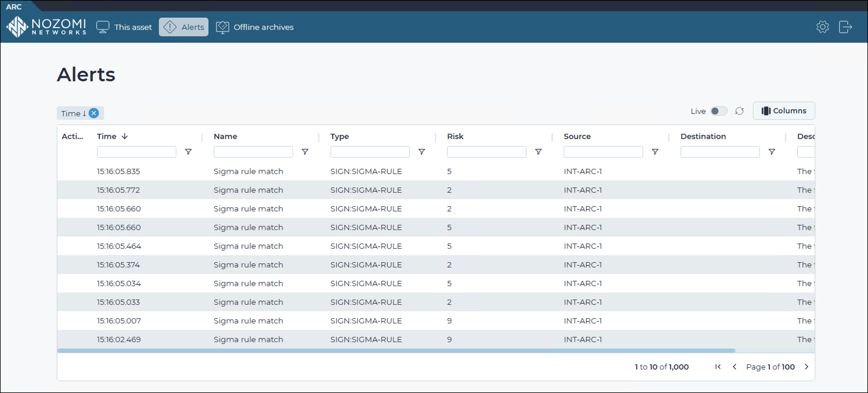Image resolution: width=868 pixels, height=393 pixels.
Task: Select alert at 15:16:05.464
Action: coord(436,246)
